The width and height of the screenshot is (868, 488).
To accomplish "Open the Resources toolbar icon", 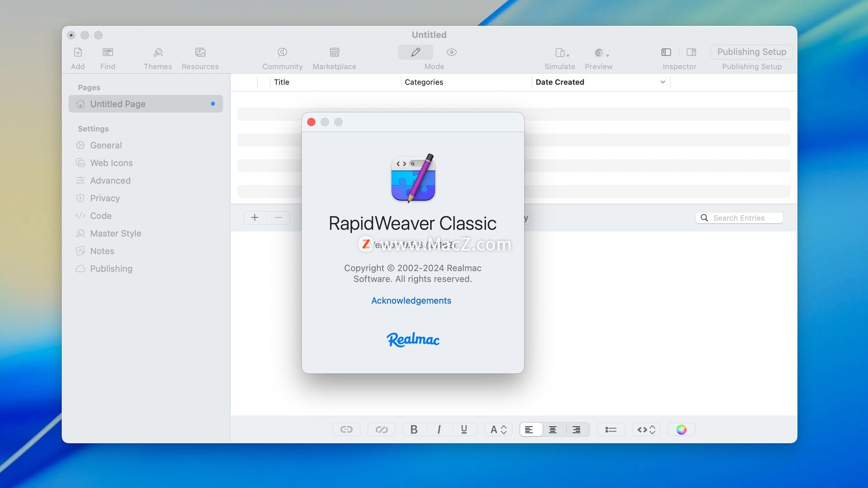I will tap(200, 52).
